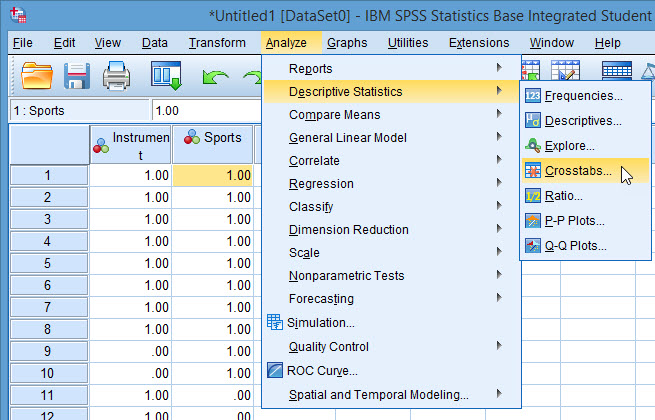The image size is (655, 420).
Task: Click the P-P Plots icon
Action: point(533,221)
